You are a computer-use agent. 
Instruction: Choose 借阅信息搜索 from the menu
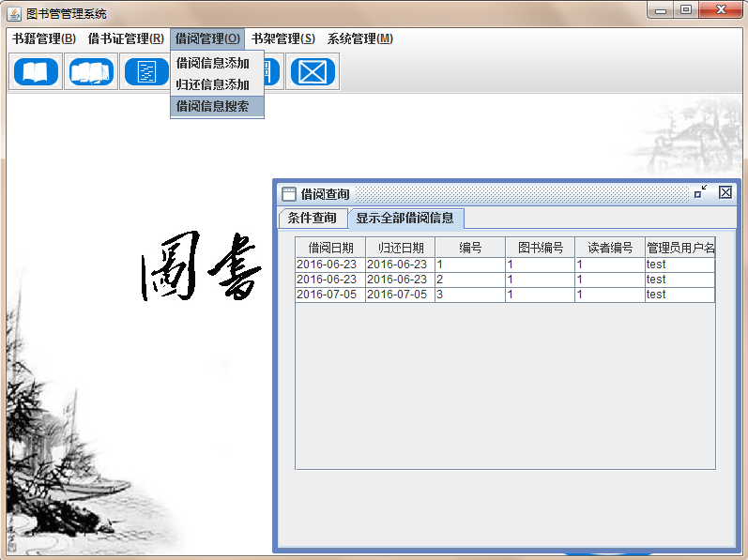(217, 106)
